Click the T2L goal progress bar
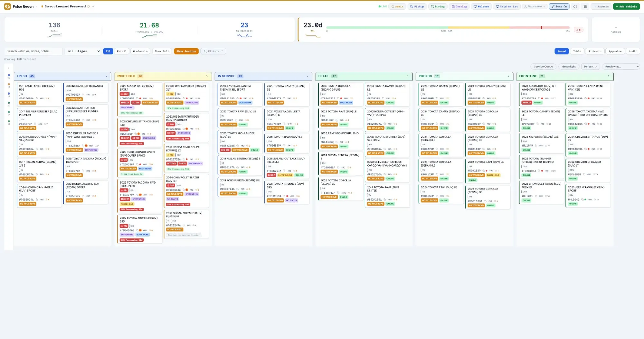644x339 pixels. tap(448, 28)
